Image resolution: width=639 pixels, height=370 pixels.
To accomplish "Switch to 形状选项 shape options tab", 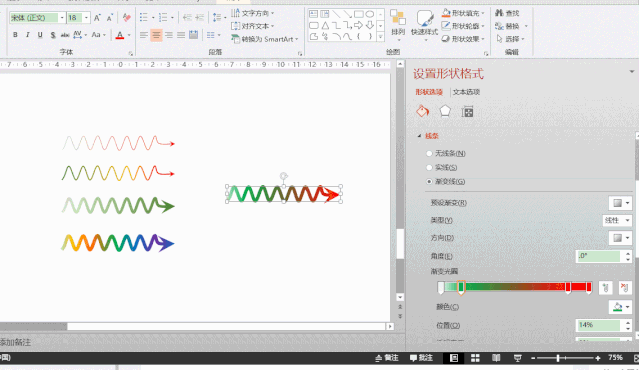I will pos(429,92).
